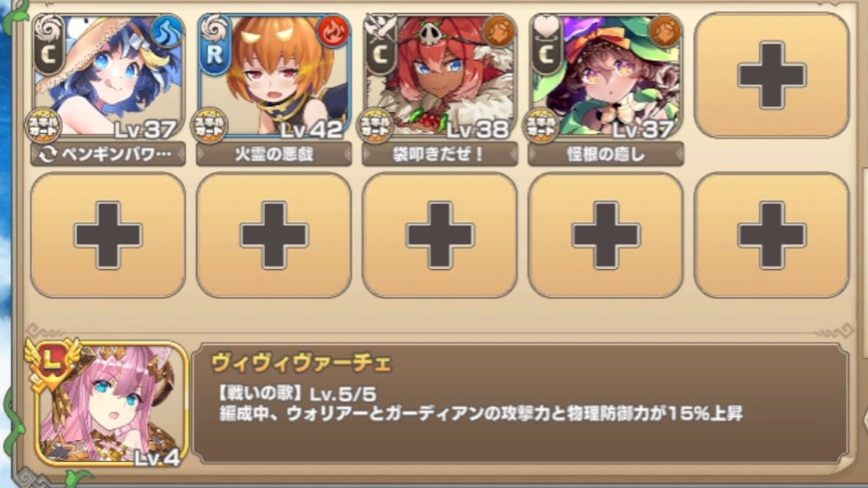Image resolution: width=868 pixels, height=488 pixels.
Task: Add a card in first bottom-row empty slot
Action: (108, 235)
